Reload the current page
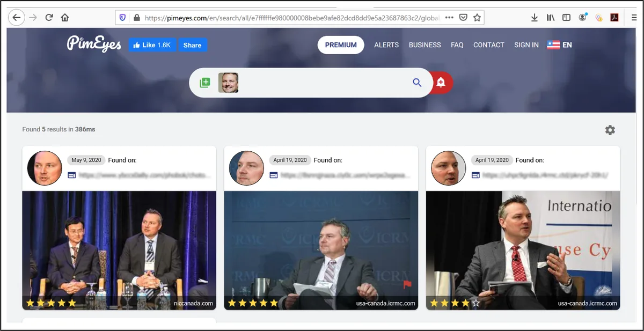This screenshot has width=644, height=331. click(x=49, y=18)
